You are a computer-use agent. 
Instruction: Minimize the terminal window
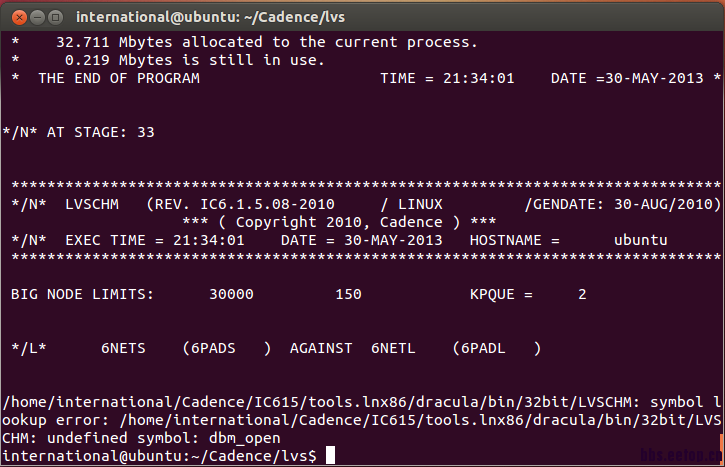tap(35, 16)
